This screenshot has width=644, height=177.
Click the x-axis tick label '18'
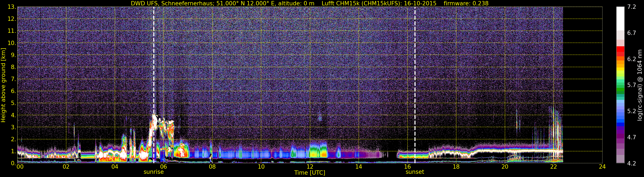[x=456, y=167]
